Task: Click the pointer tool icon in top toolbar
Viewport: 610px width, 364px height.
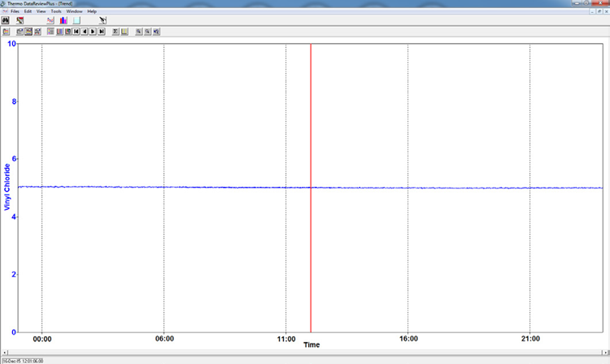Action: coord(102,20)
